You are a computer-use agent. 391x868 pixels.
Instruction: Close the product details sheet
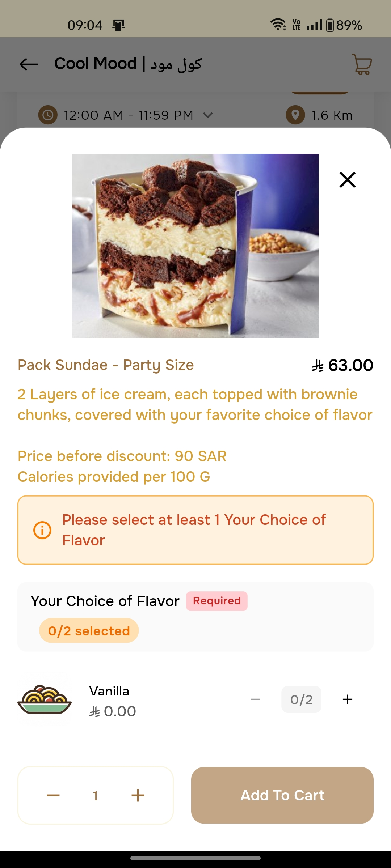tap(347, 180)
